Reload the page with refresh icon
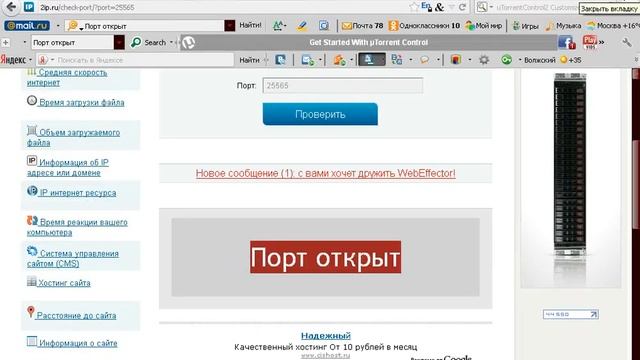This screenshot has height=360, width=640. coord(462,7)
